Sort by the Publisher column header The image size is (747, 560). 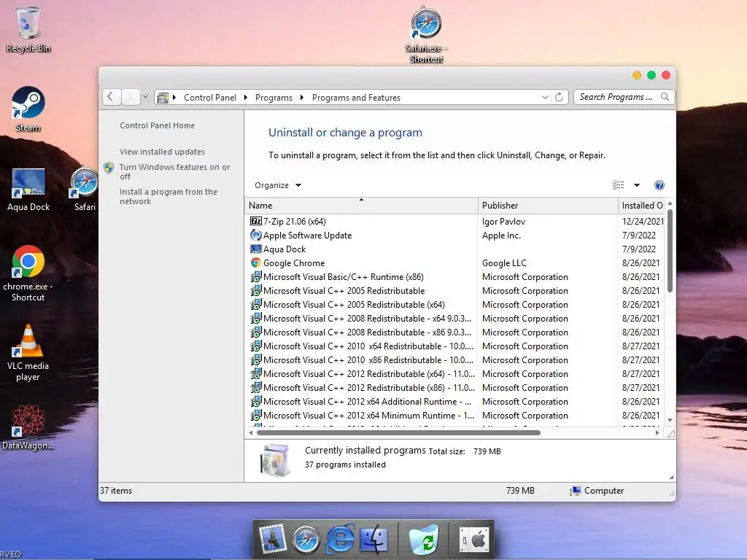tap(548, 206)
